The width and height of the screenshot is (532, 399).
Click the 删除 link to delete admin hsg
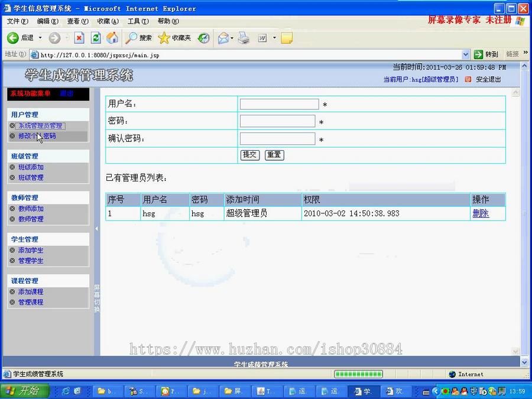(x=481, y=213)
